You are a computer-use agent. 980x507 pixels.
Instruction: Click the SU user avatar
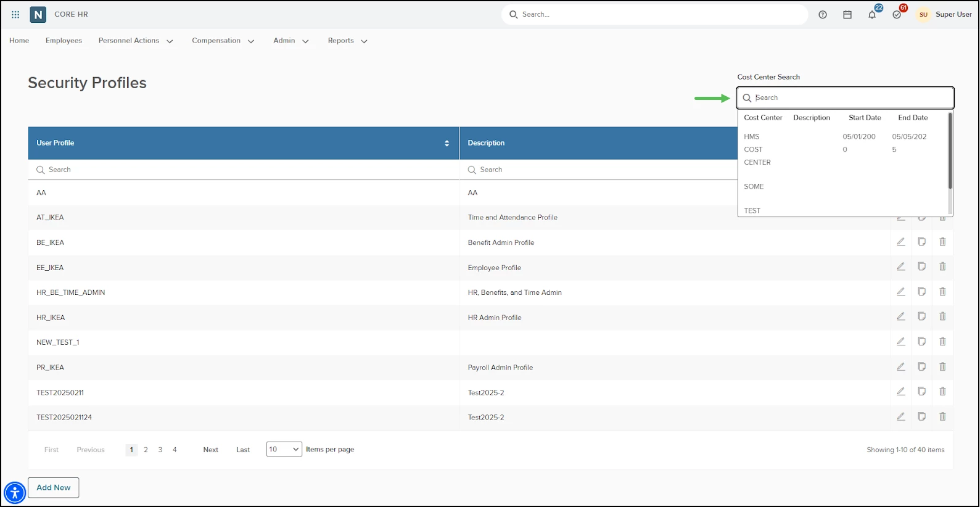923,15
